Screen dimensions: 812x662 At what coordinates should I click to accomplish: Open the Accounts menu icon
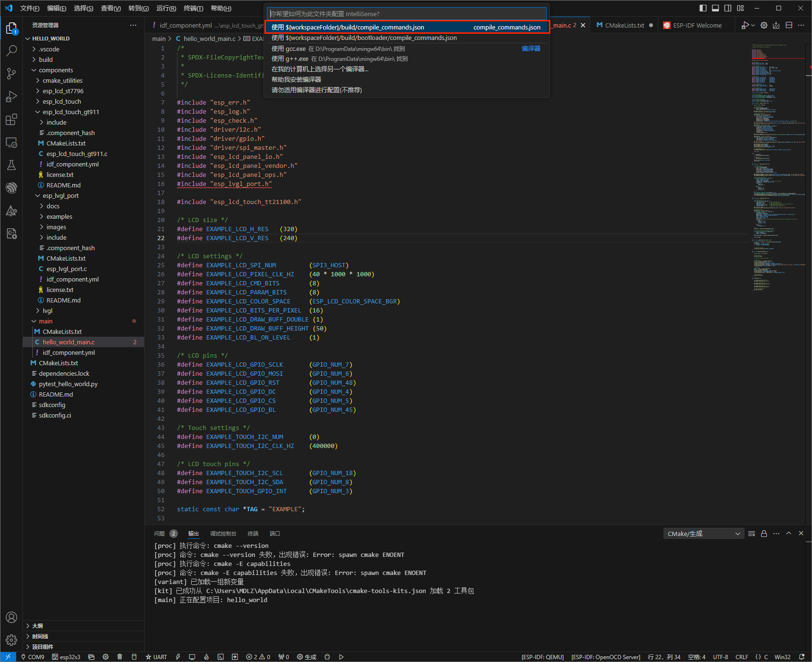[11, 617]
